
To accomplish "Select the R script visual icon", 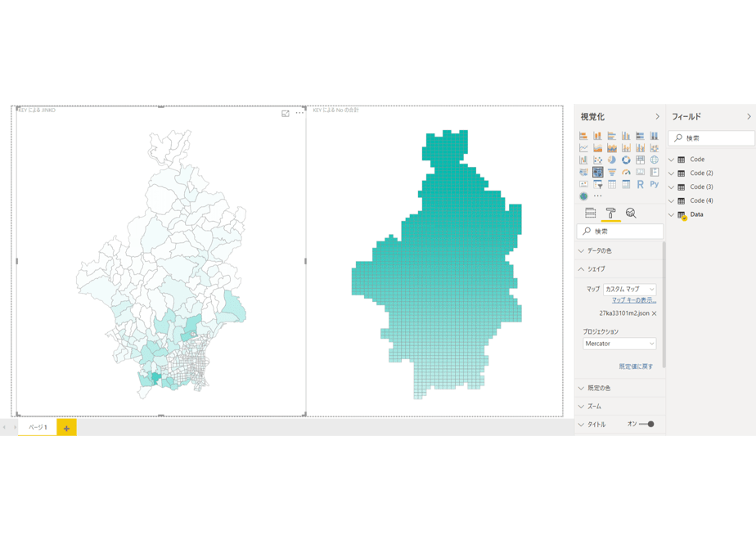I will pyautogui.click(x=640, y=185).
